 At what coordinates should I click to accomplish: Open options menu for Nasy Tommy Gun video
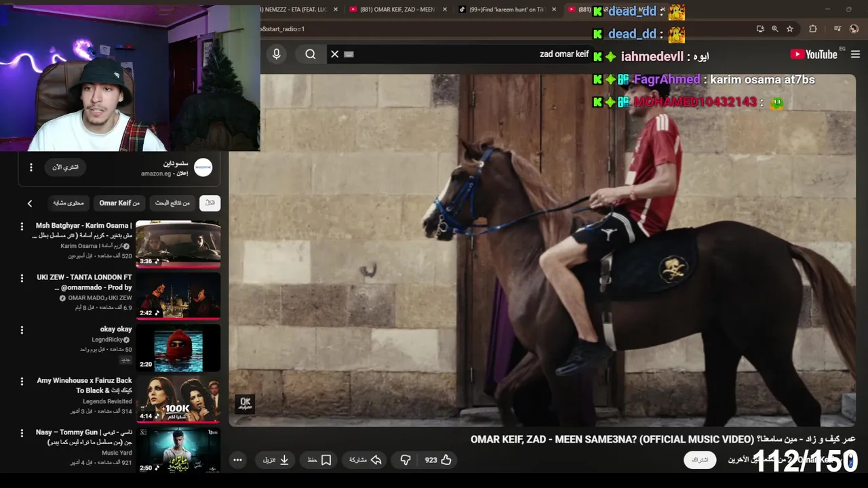(22, 433)
